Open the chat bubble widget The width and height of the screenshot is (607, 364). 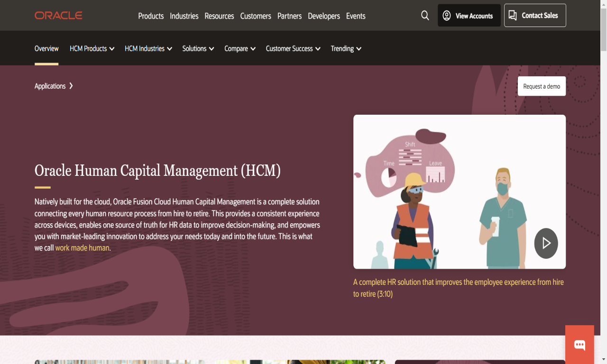tap(579, 345)
